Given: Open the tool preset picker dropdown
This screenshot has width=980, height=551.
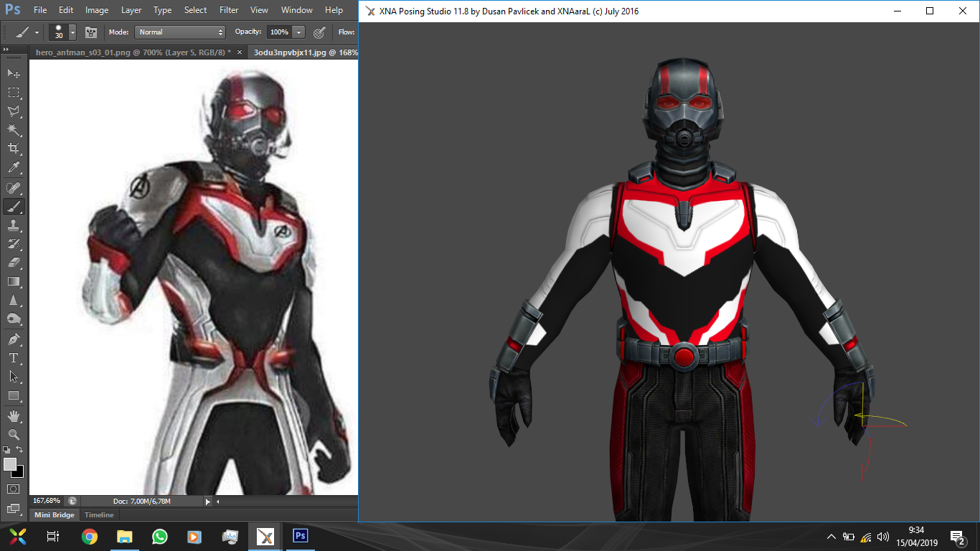Looking at the screenshot, I should [37, 32].
